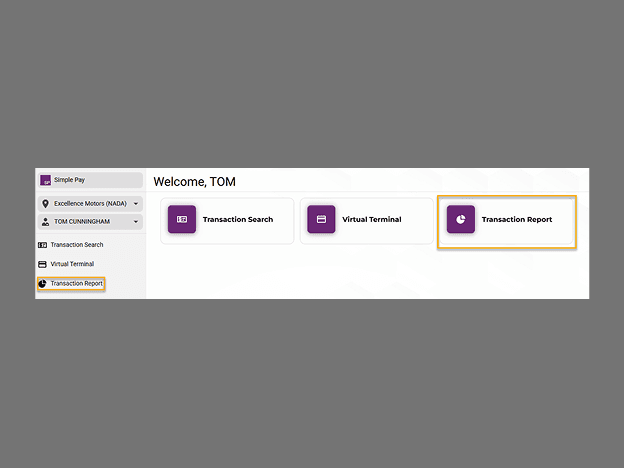Viewport: 624px width, 468px height.
Task: Expand the TOM CUNNINGHAM dropdown arrow
Action: pos(136,222)
